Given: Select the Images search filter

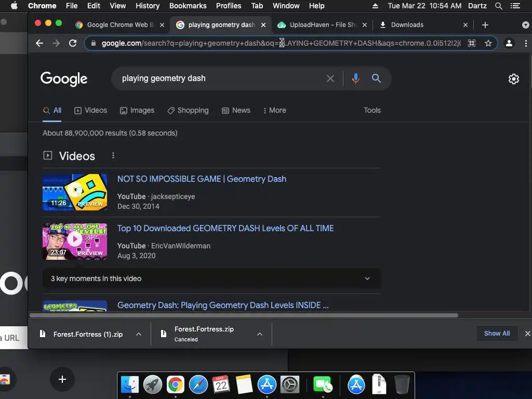Looking at the screenshot, I should pyautogui.click(x=137, y=110).
